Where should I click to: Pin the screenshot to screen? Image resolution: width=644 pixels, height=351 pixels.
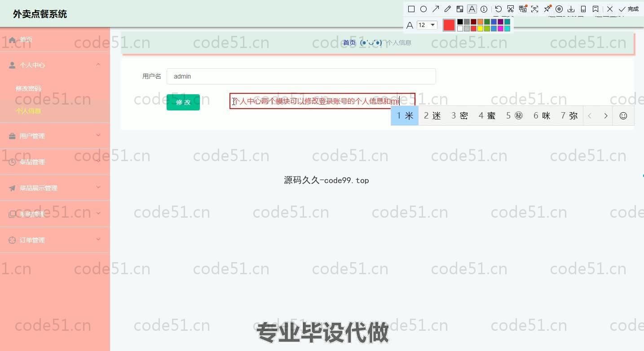(x=547, y=9)
